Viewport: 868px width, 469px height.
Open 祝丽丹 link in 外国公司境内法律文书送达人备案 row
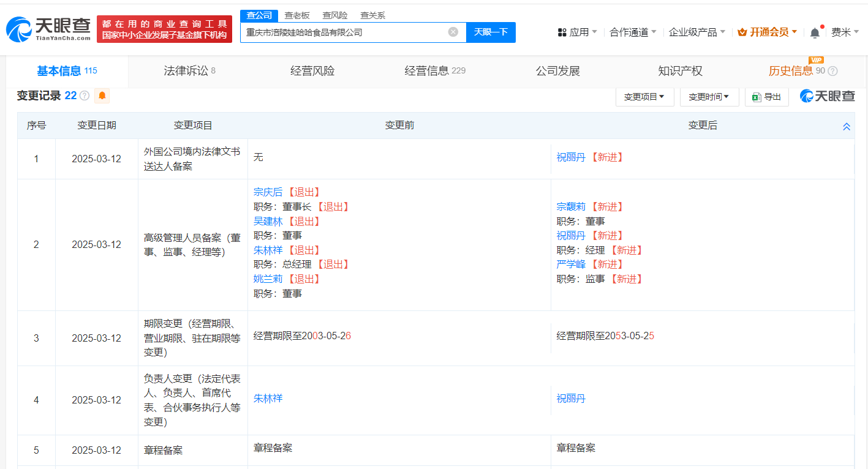click(571, 157)
